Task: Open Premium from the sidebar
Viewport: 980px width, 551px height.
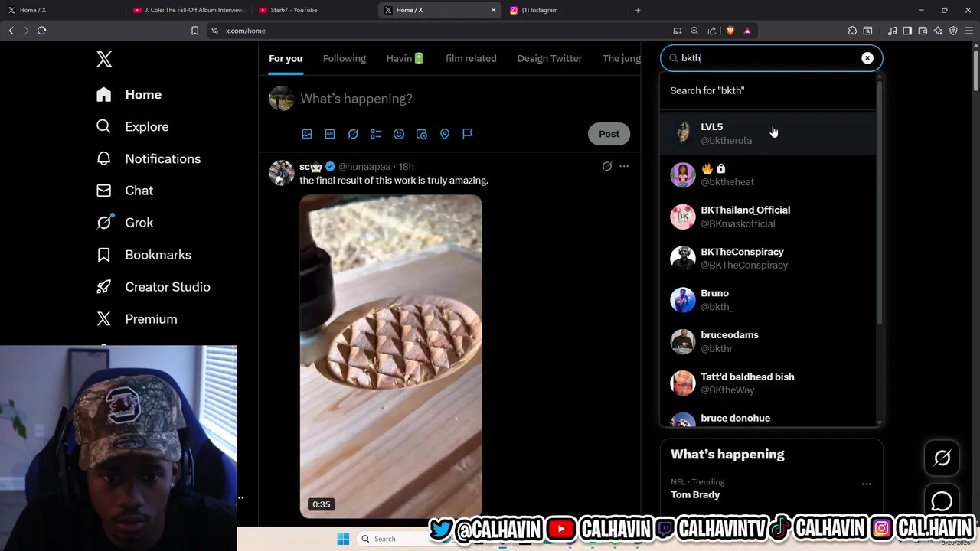Action: (x=136, y=319)
